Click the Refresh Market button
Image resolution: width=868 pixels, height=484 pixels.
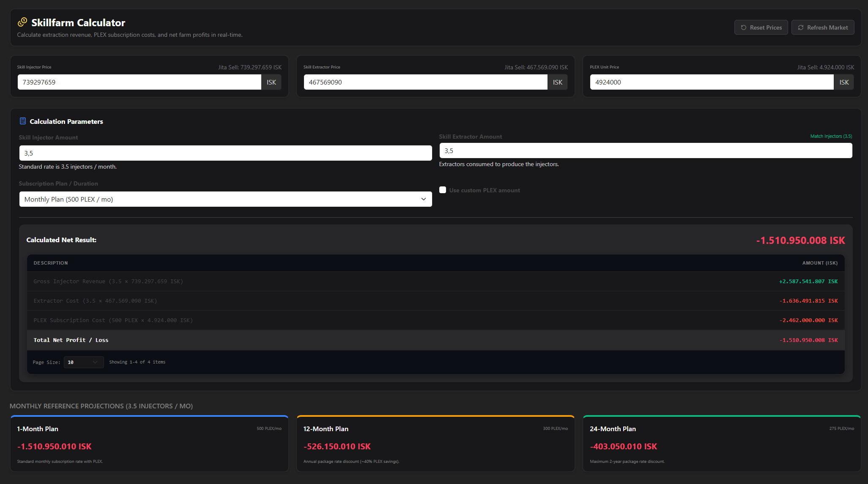(x=823, y=27)
